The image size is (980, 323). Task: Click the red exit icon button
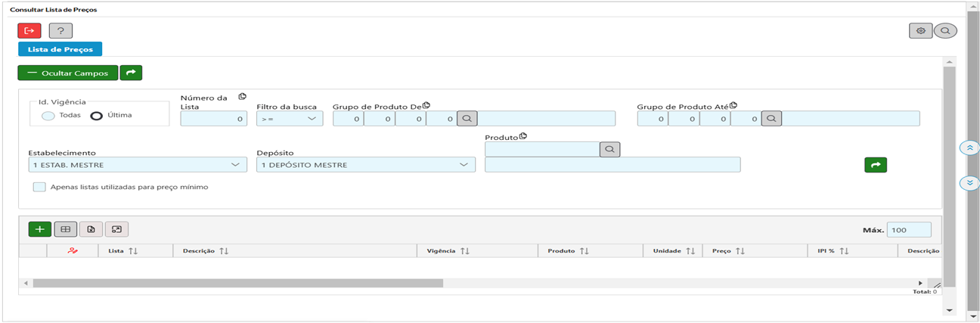pos(29,30)
